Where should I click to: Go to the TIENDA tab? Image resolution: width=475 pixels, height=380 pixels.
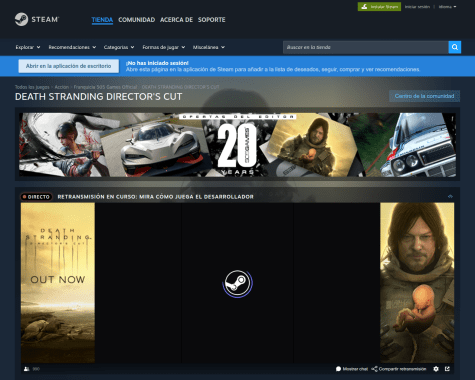pos(102,20)
